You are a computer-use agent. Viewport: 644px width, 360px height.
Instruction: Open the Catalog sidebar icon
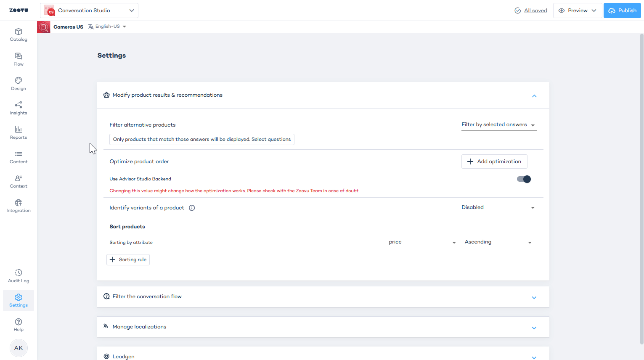click(19, 32)
